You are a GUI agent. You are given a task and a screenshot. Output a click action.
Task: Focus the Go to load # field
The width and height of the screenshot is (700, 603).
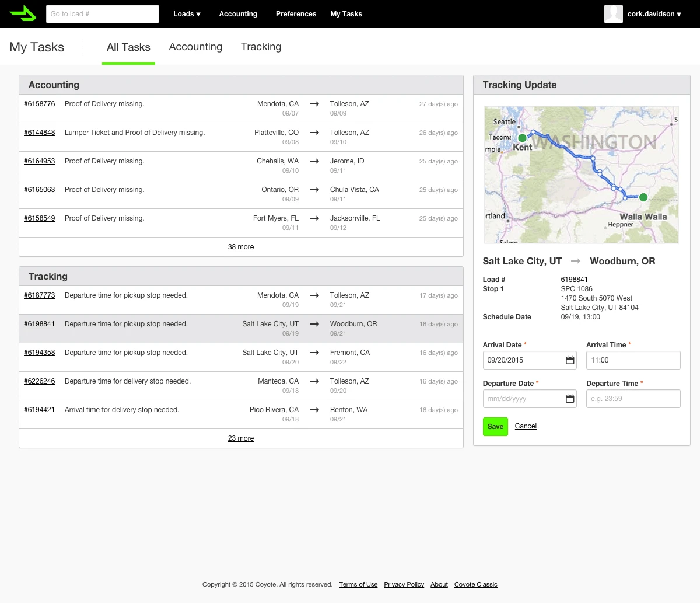[103, 14]
